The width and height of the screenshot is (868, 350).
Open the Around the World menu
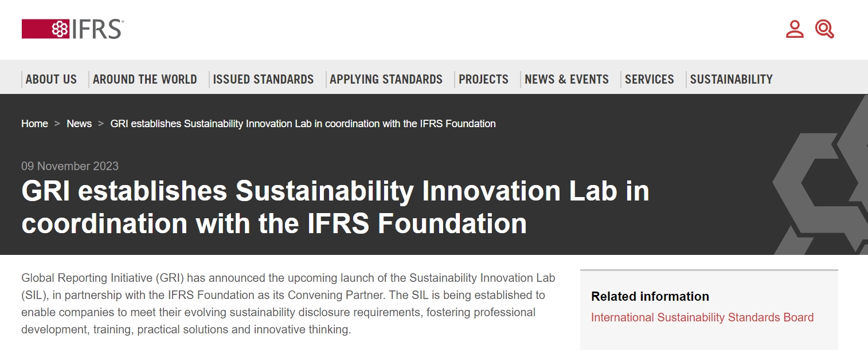[x=144, y=80]
